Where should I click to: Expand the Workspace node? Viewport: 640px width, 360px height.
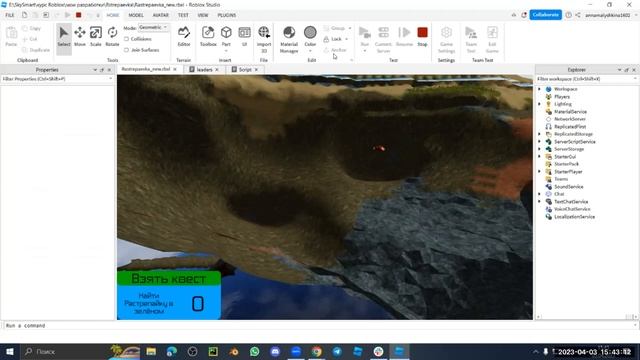pos(540,89)
